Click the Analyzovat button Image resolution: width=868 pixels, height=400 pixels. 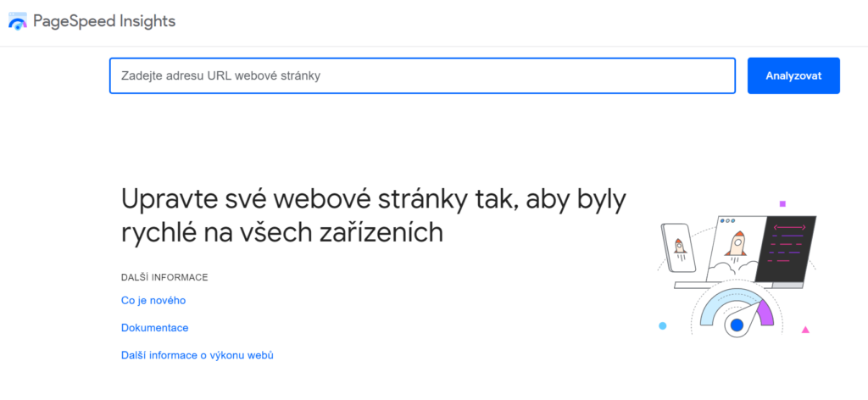[x=793, y=75]
